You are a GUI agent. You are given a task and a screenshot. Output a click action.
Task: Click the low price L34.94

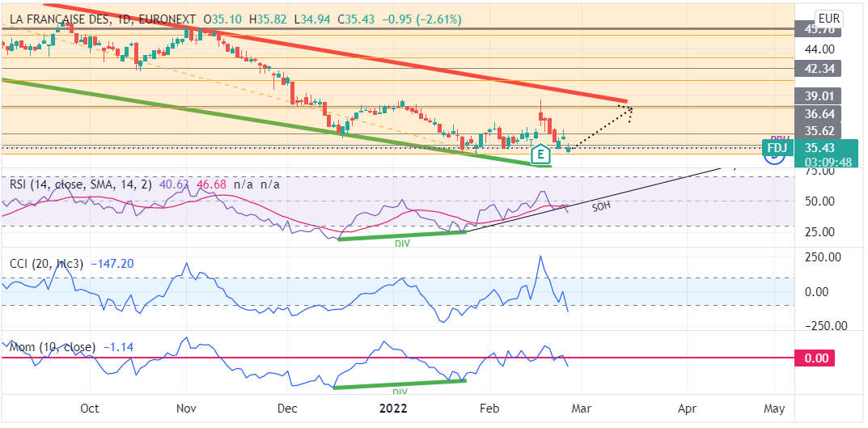click(311, 20)
